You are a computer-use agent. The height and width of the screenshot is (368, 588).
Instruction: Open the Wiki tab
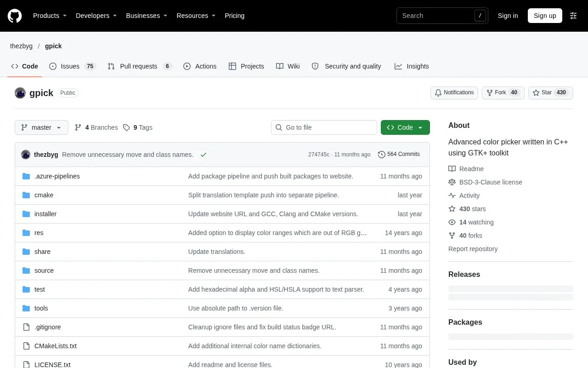pyautogui.click(x=288, y=66)
